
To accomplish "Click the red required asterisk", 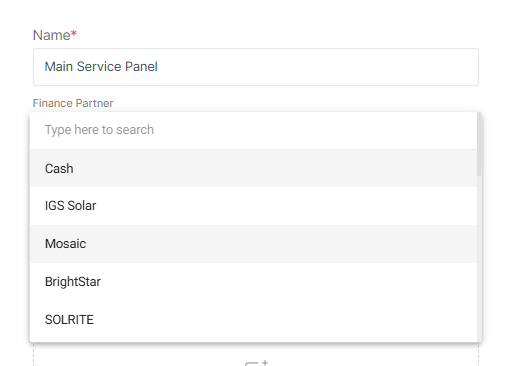I will pos(74,33).
